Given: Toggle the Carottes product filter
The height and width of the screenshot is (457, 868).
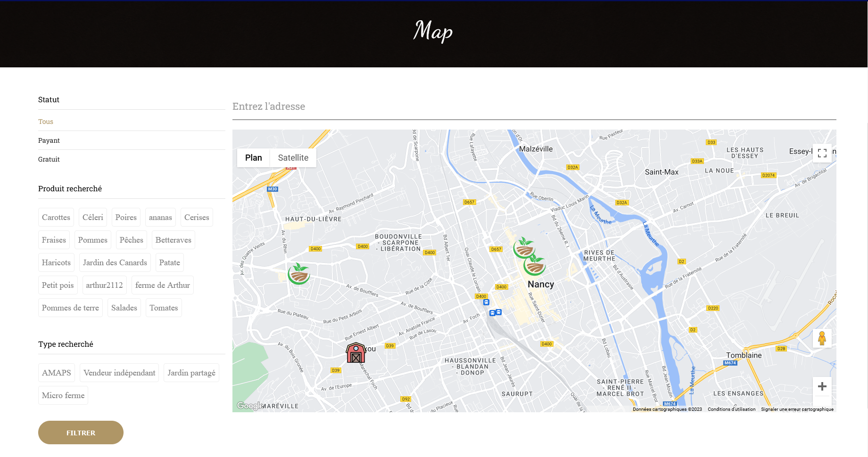Looking at the screenshot, I should click(56, 217).
